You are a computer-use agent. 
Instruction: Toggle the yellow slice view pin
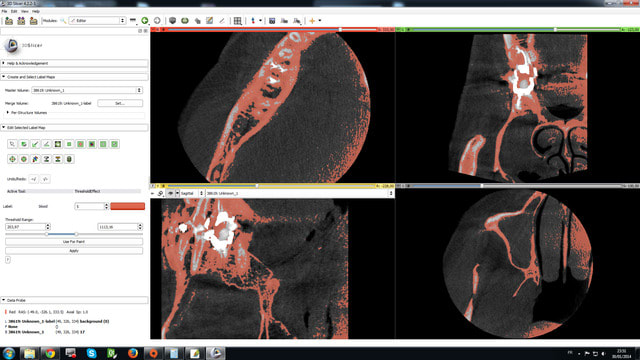click(x=154, y=186)
